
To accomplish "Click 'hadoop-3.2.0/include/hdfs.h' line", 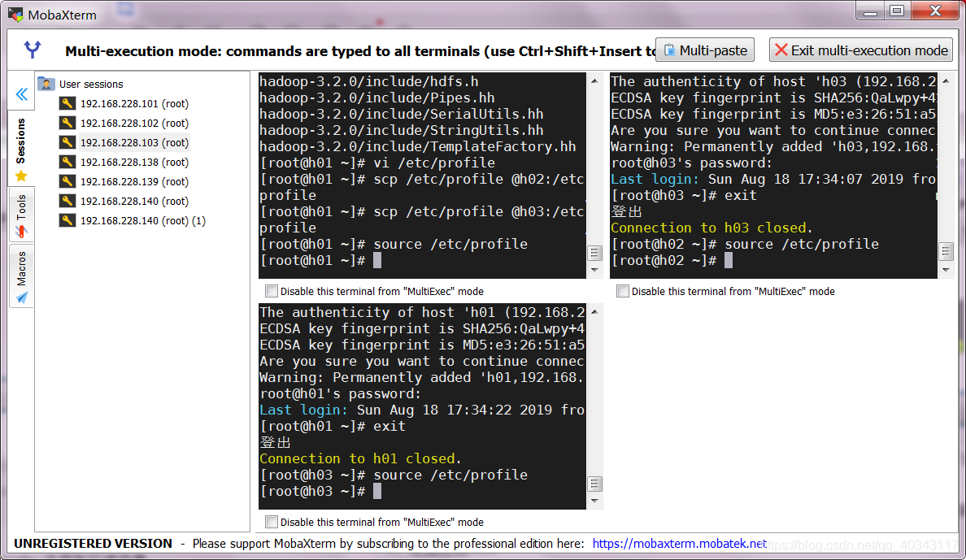I will point(368,81).
